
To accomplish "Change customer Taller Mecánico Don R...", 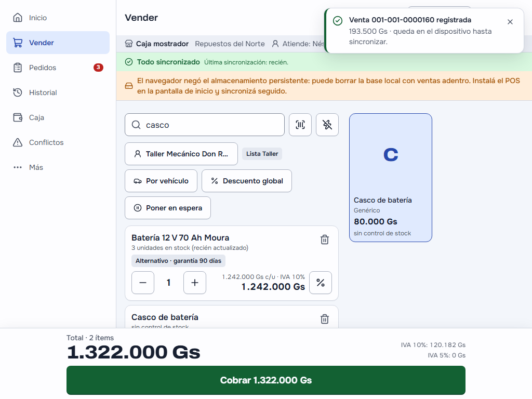I will [181, 154].
